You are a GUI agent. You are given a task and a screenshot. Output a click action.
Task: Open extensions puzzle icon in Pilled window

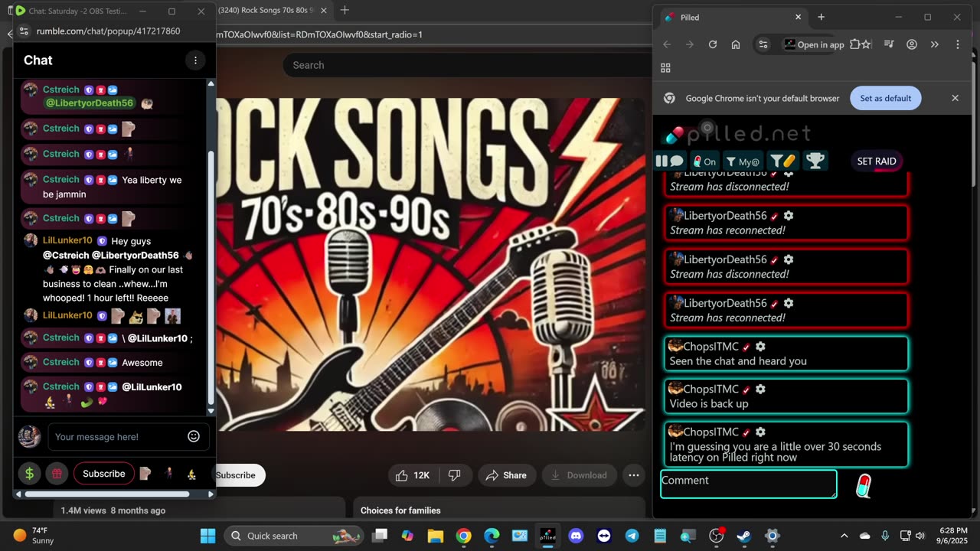coord(854,44)
